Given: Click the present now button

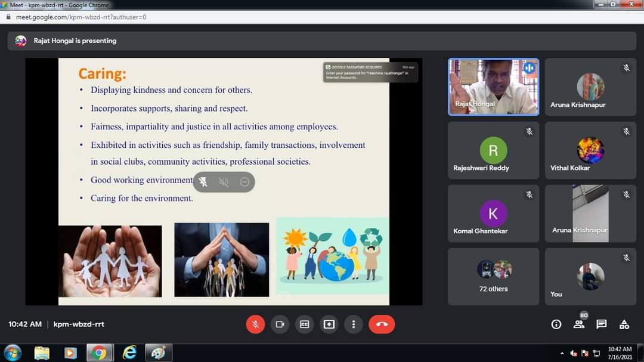Looking at the screenshot, I should (x=329, y=324).
